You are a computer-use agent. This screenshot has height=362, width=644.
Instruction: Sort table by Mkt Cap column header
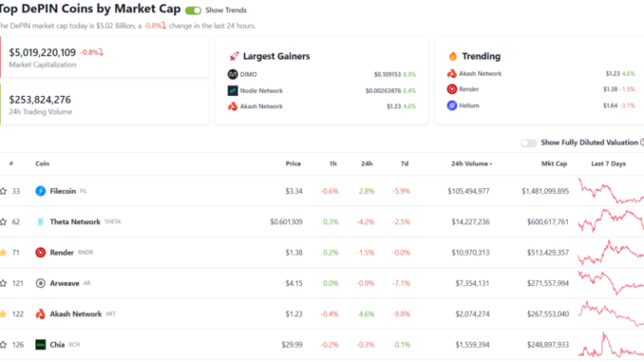click(554, 163)
